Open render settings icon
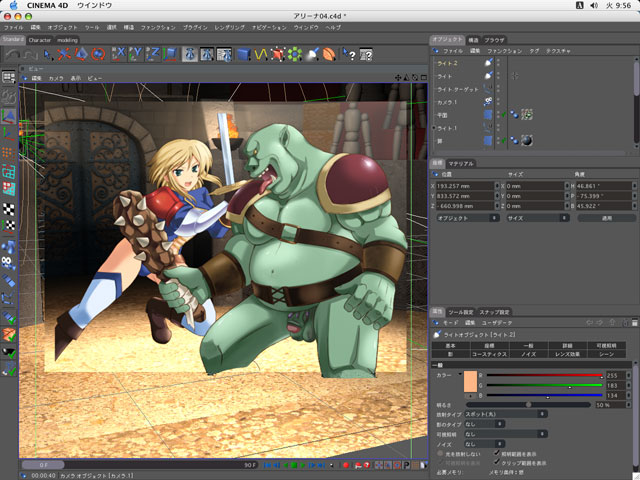The height and width of the screenshot is (480, 640). (224, 54)
